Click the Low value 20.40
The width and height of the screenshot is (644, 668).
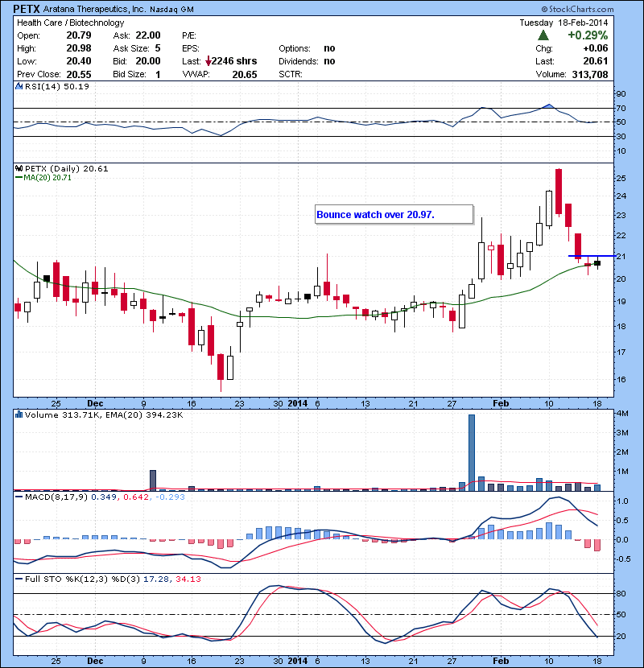pyautogui.click(x=79, y=61)
